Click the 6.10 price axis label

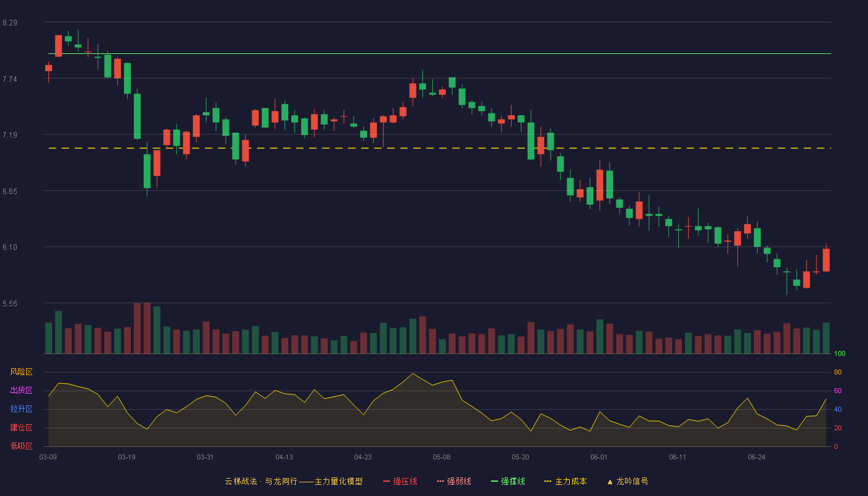tap(10, 247)
